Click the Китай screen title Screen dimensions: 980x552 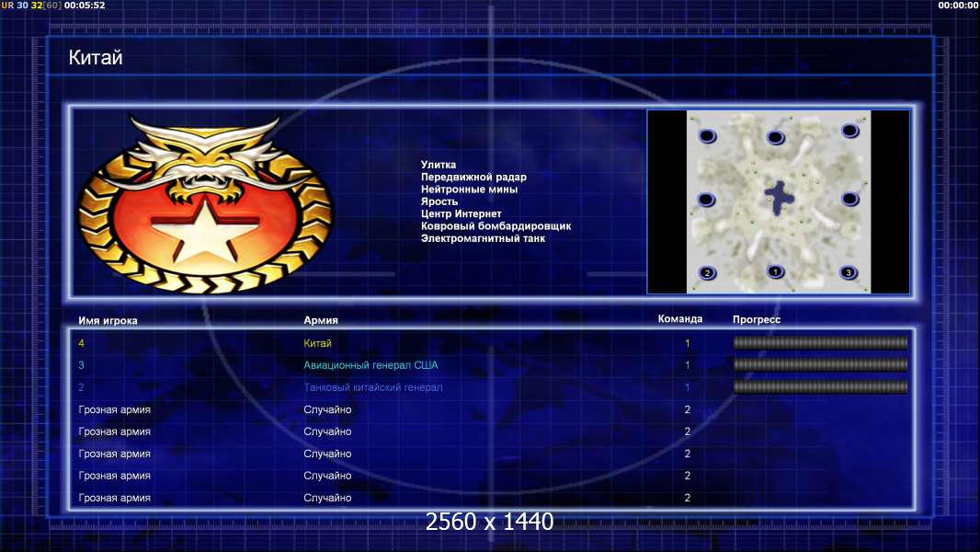96,58
